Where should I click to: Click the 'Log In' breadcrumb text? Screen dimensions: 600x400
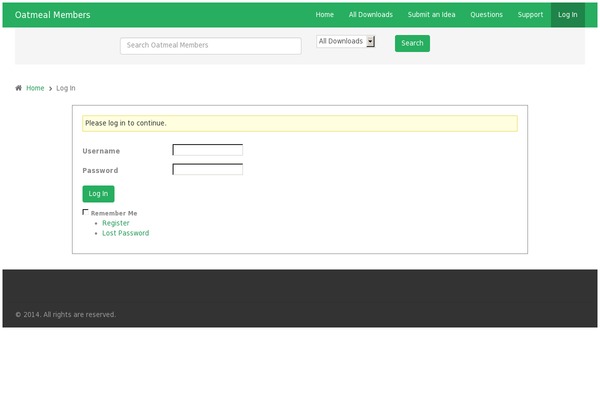[x=66, y=88]
